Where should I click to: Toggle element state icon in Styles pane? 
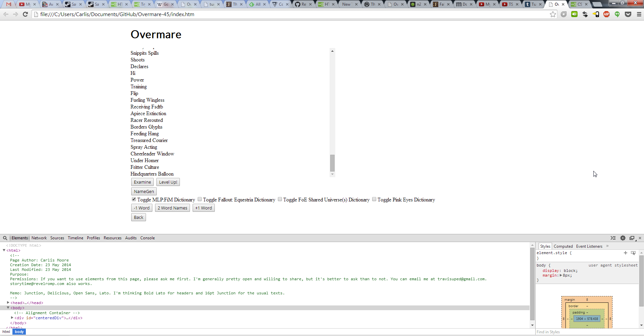[x=633, y=253]
